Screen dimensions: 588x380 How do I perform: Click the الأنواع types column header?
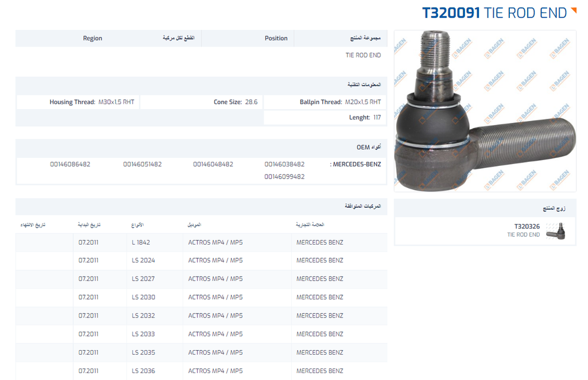[138, 224]
